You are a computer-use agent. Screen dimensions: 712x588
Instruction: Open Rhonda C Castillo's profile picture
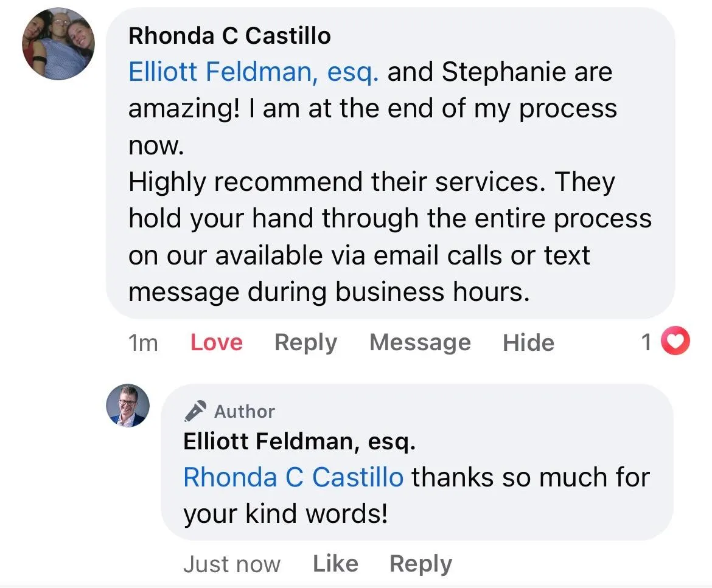coord(58,44)
